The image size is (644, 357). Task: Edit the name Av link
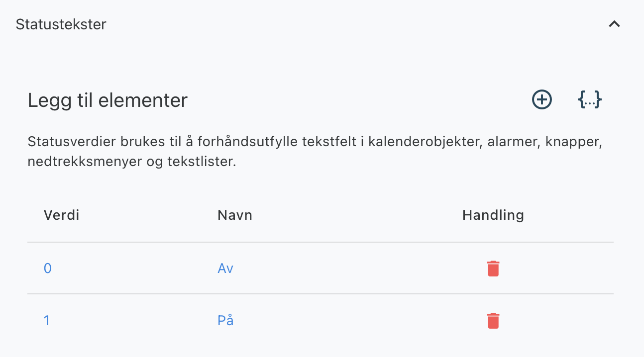point(225,268)
